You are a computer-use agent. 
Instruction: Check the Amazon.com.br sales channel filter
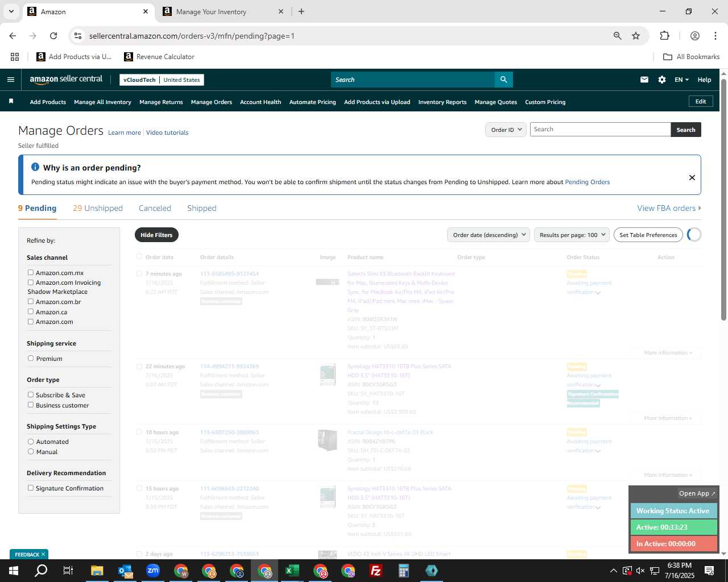31,301
